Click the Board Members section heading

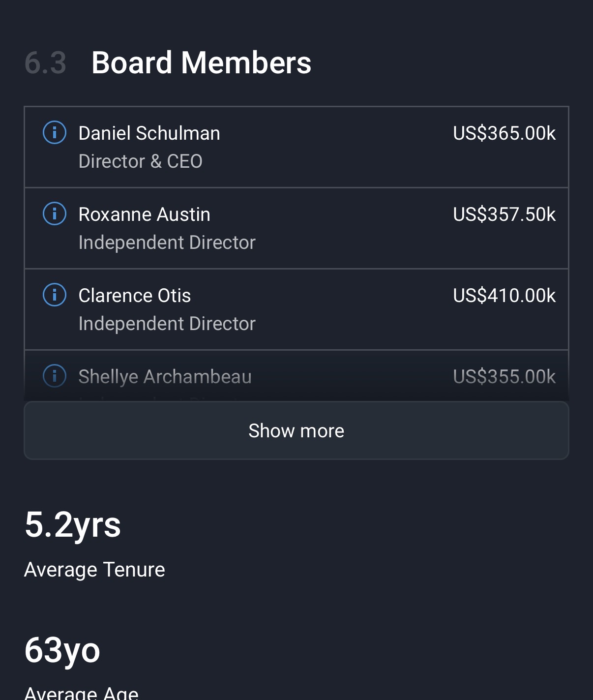[201, 63]
